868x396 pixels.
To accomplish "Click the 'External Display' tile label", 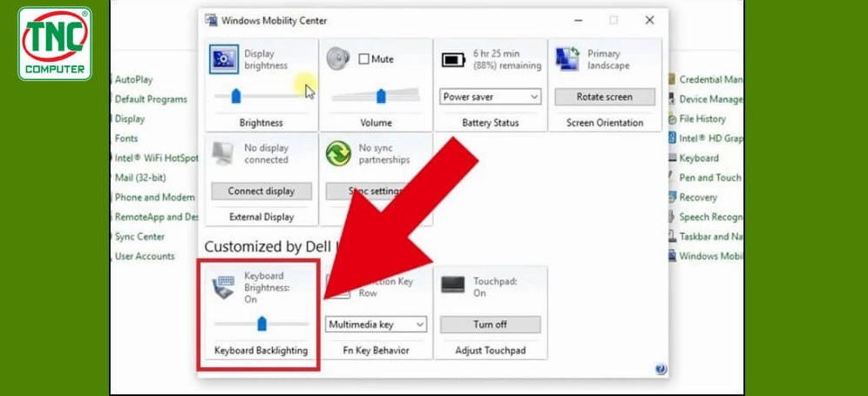I will click(x=261, y=217).
